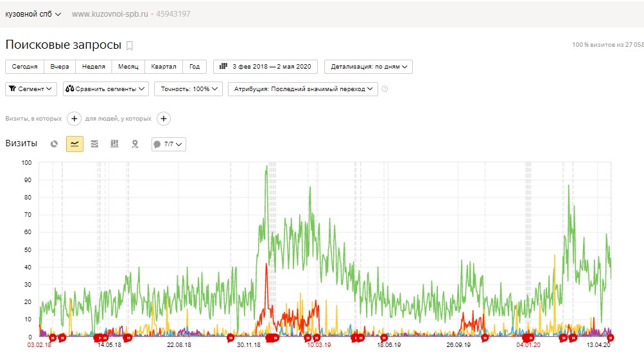The width and height of the screenshot is (644, 356).
Task: Expand the Детализация: по дням dropdown
Action: point(369,67)
